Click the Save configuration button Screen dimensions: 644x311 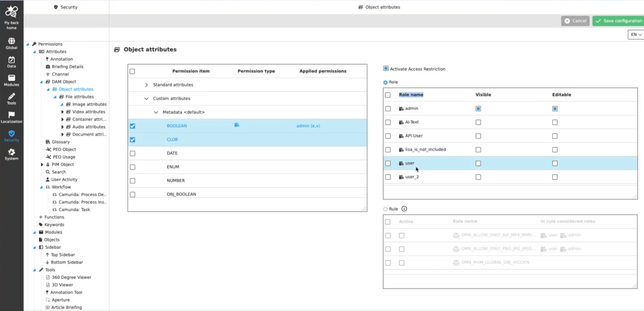tap(618, 21)
